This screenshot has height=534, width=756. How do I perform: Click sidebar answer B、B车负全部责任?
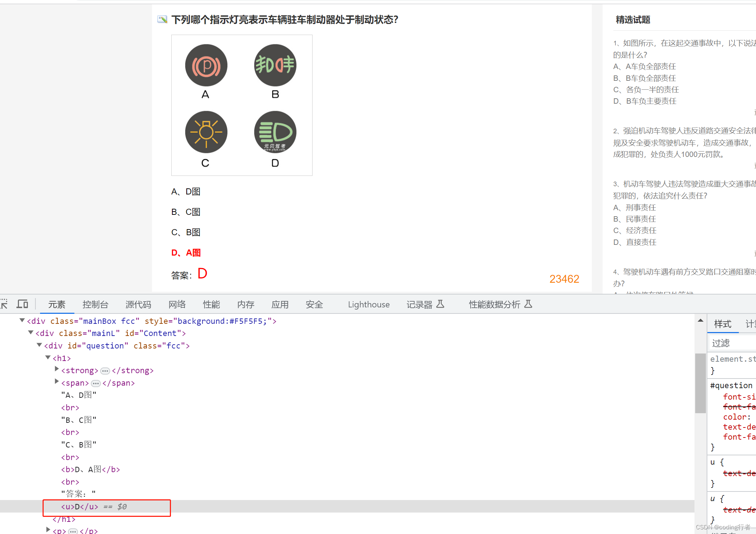[x=644, y=78]
